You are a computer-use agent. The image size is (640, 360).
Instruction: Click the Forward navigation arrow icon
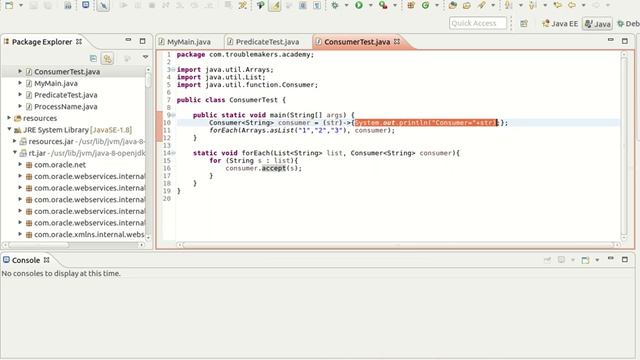coord(596,5)
